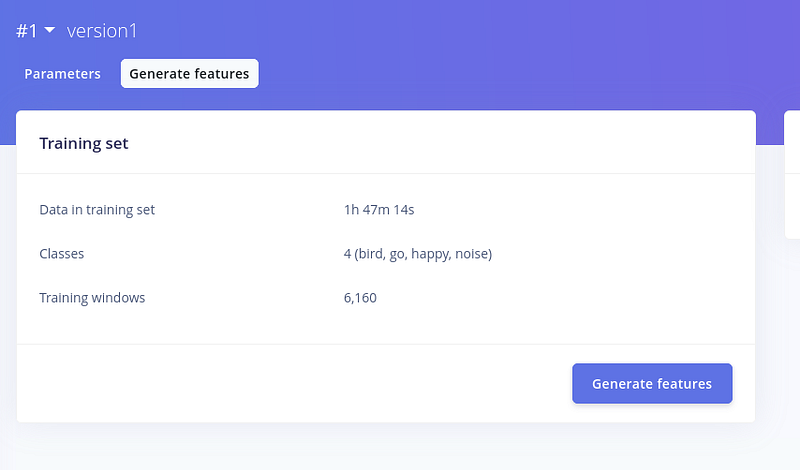
Task: Select the version1 name in the header
Action: (x=102, y=31)
